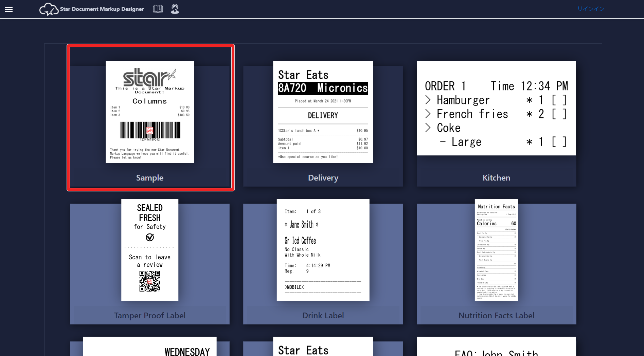Click the サインイン sign-in link
644x356 pixels.
[x=590, y=9]
